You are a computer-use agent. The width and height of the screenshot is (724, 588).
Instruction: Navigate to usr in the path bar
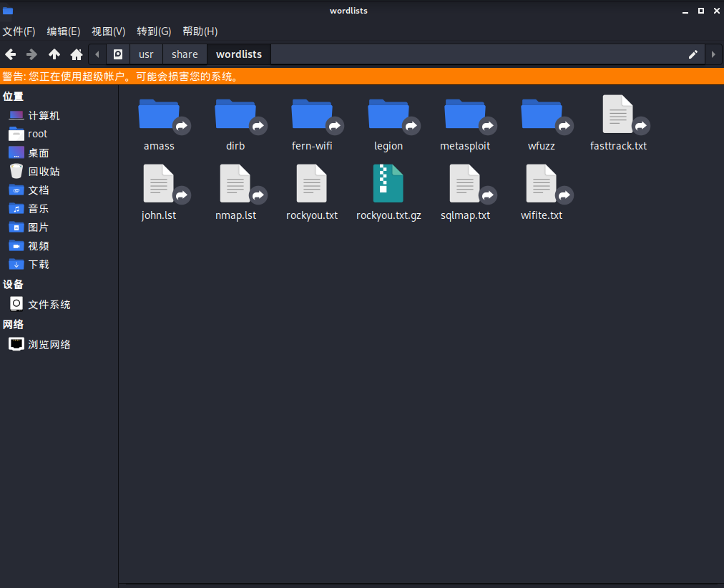146,54
